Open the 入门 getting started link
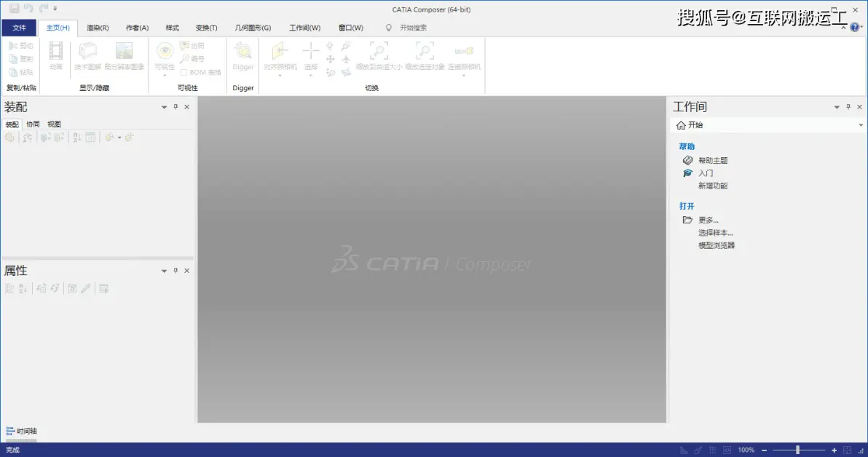 point(706,173)
